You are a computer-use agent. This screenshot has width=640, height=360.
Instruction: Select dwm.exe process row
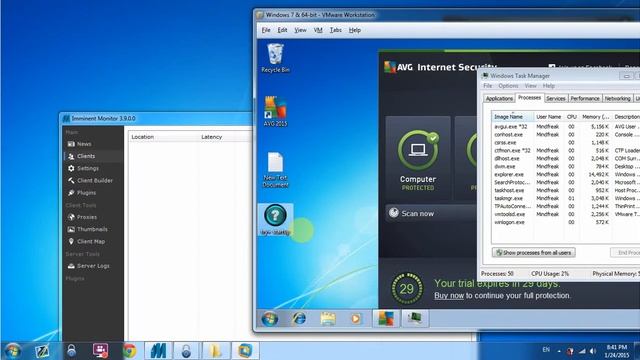pyautogui.click(x=565, y=167)
